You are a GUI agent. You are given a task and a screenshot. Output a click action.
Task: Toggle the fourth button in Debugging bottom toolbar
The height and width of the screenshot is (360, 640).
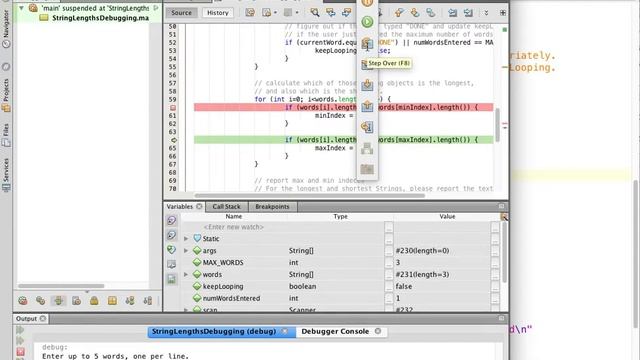76,301
